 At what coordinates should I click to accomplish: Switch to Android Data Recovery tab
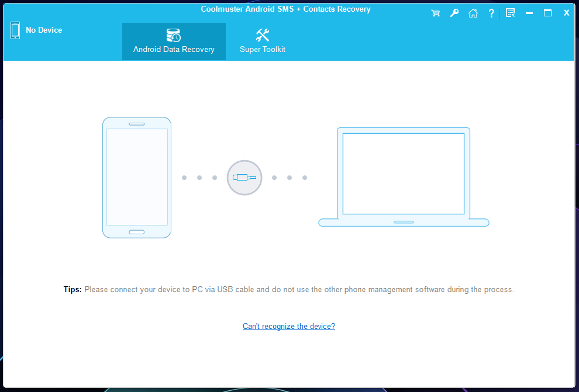pos(174,41)
